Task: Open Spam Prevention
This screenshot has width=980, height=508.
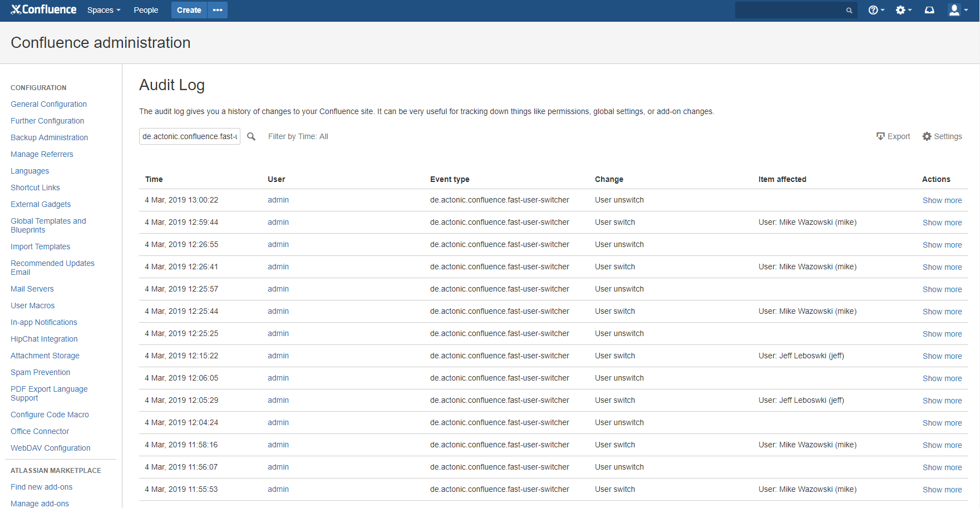Action: click(x=40, y=372)
